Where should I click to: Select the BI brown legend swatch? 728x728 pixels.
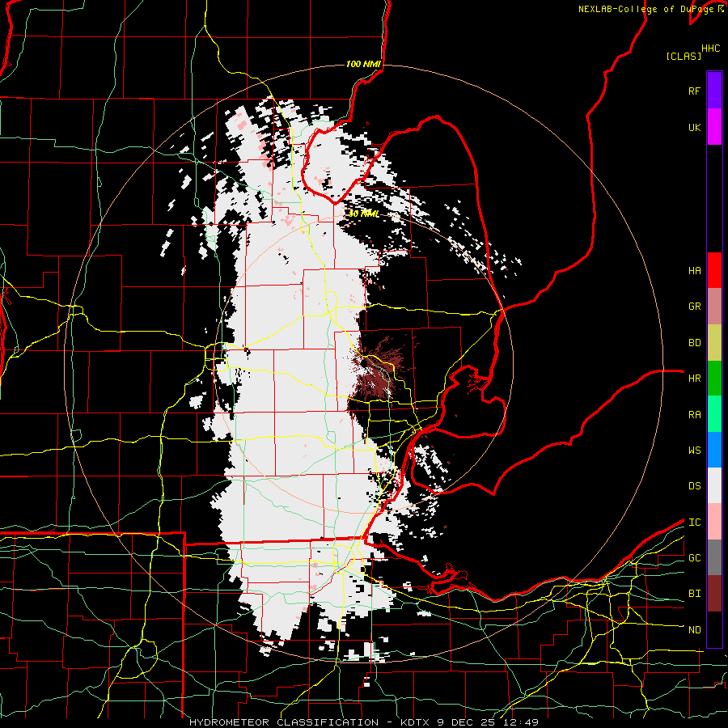[714, 594]
